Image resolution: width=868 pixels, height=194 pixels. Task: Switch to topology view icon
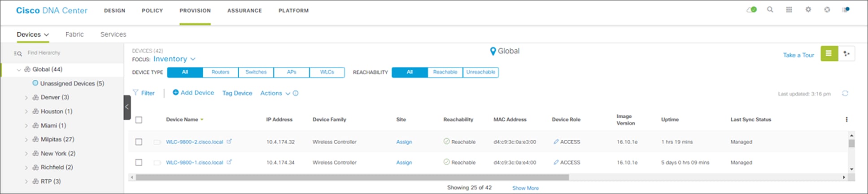point(846,54)
